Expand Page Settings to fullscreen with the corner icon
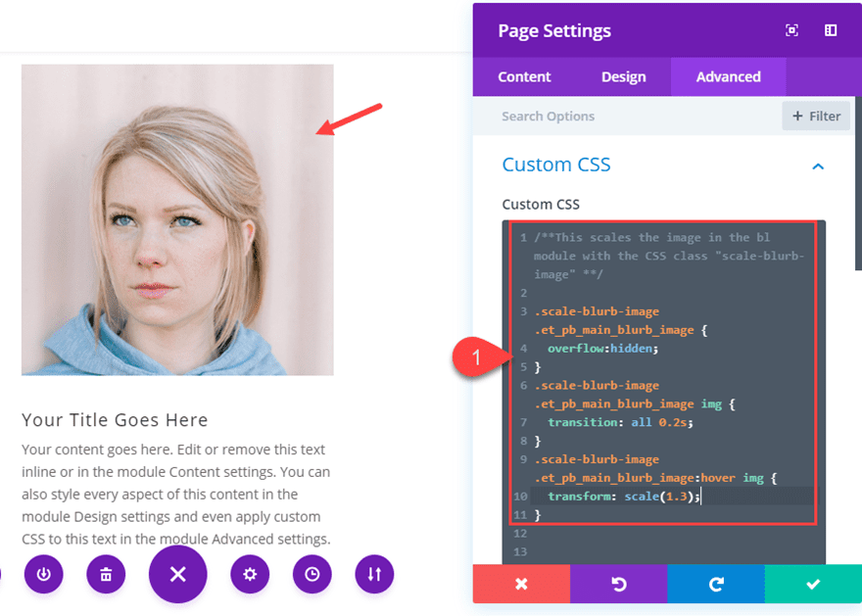 [790, 29]
